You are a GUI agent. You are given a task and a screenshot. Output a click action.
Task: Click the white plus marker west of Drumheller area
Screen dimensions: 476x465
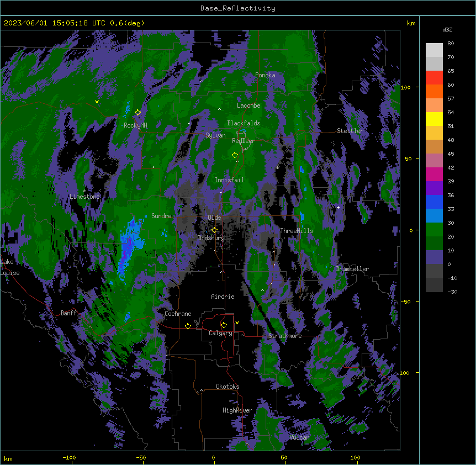tap(338, 207)
